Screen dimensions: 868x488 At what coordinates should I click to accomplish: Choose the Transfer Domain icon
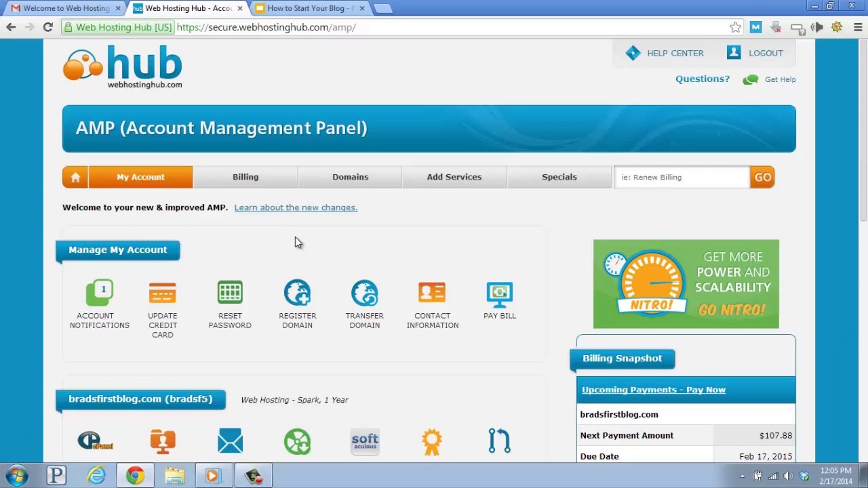[x=365, y=293]
